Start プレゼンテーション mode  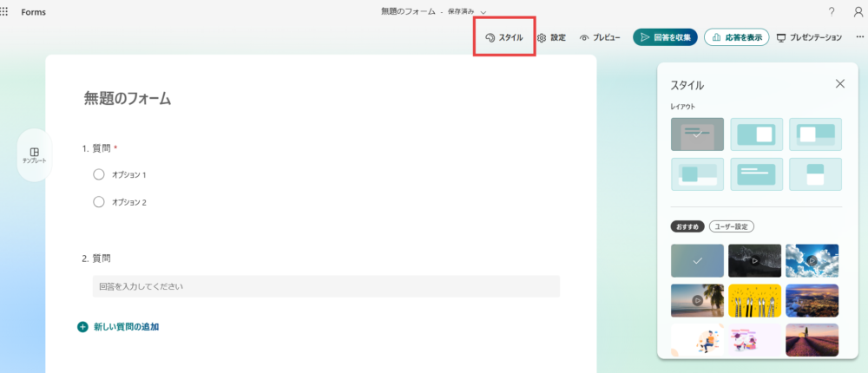point(809,37)
